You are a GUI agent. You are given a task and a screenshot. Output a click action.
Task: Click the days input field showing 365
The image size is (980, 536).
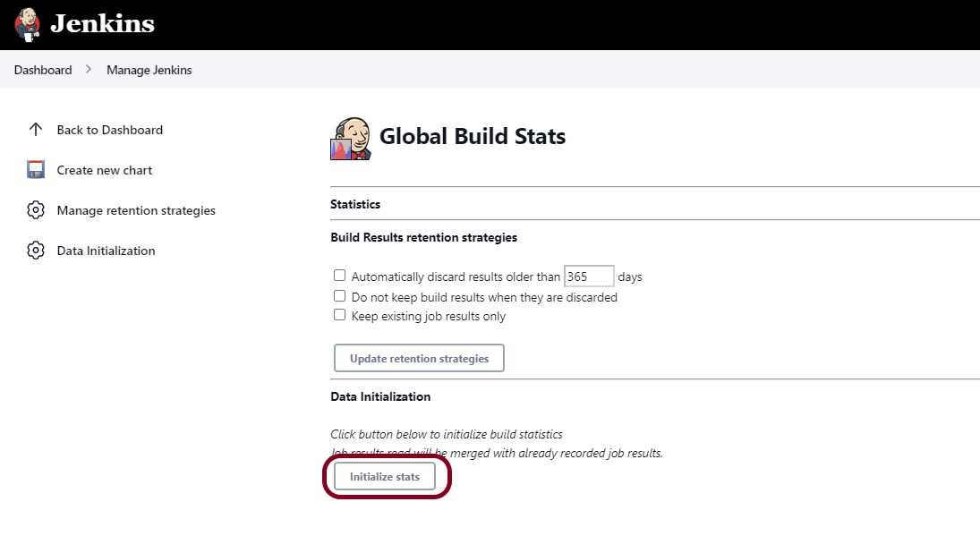[589, 277]
